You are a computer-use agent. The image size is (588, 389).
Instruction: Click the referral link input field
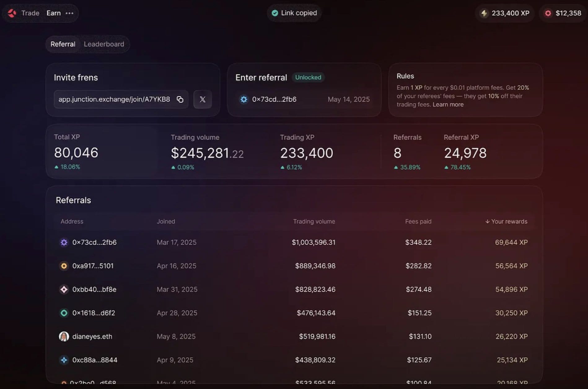coord(114,99)
